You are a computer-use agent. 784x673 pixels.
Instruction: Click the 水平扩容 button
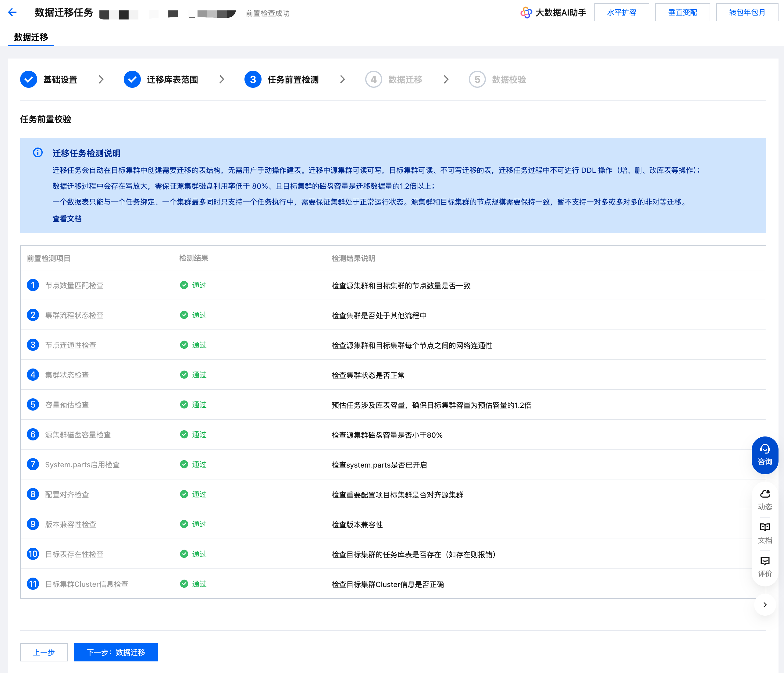tap(621, 12)
